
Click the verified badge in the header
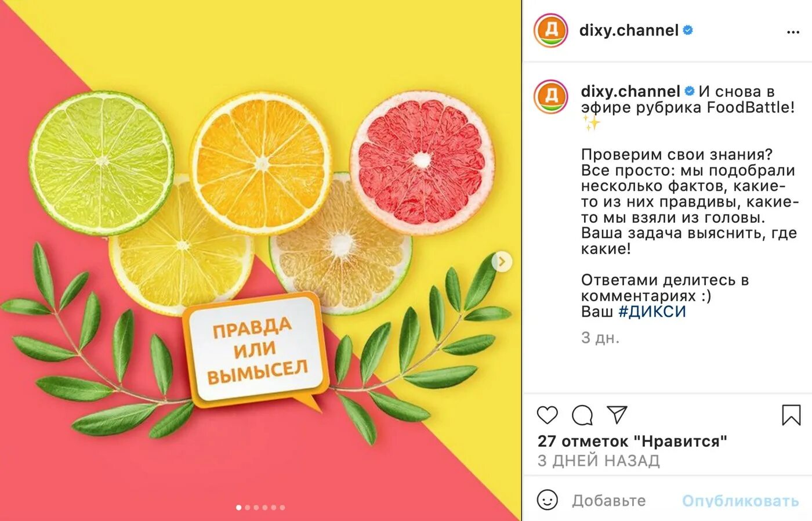[x=688, y=30]
